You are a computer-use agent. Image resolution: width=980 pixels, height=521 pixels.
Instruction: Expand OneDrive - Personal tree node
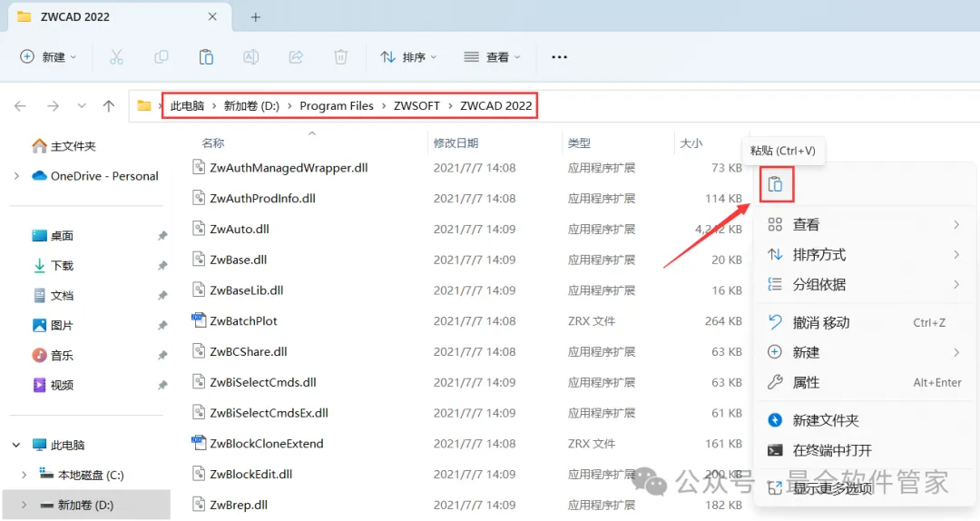17,176
